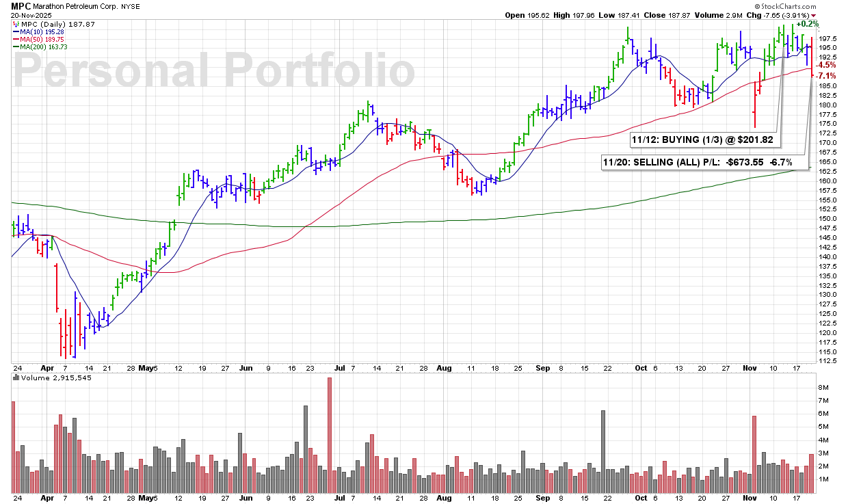The width and height of the screenshot is (848, 504).
Task: Click the volume bars icon in the lower panel
Action: [x=15, y=377]
